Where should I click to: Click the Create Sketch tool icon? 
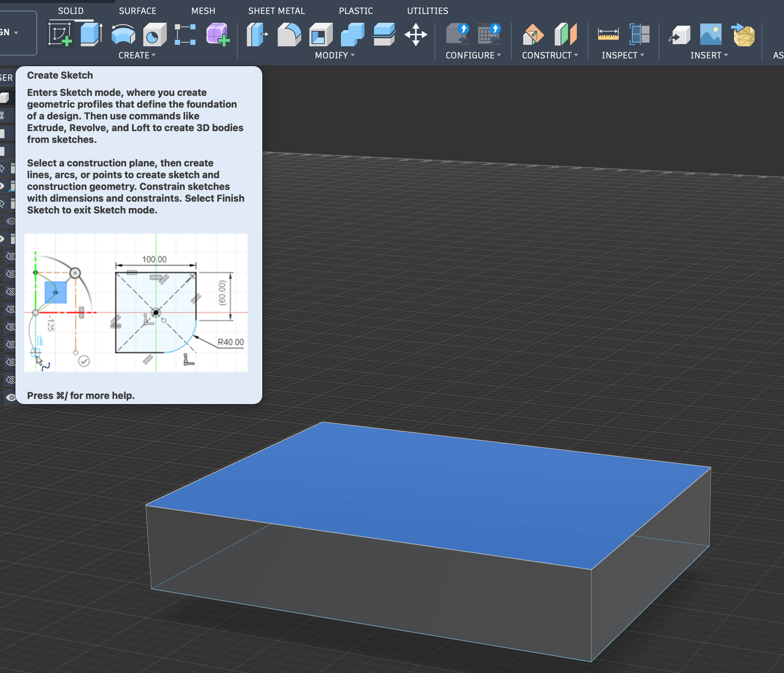(60, 35)
